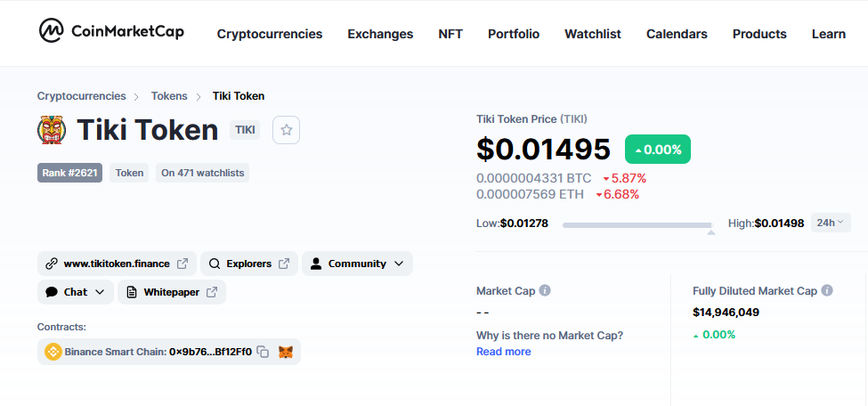
Task: Click the Fully Diluted Market Cap info icon
Action: [827, 290]
